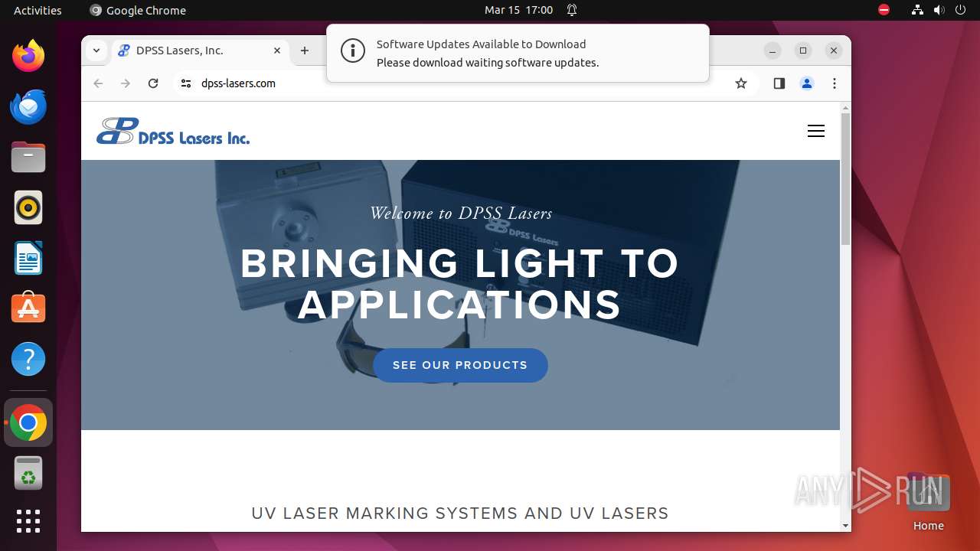Show applications grid icon
The image size is (980, 551).
pos(28,520)
